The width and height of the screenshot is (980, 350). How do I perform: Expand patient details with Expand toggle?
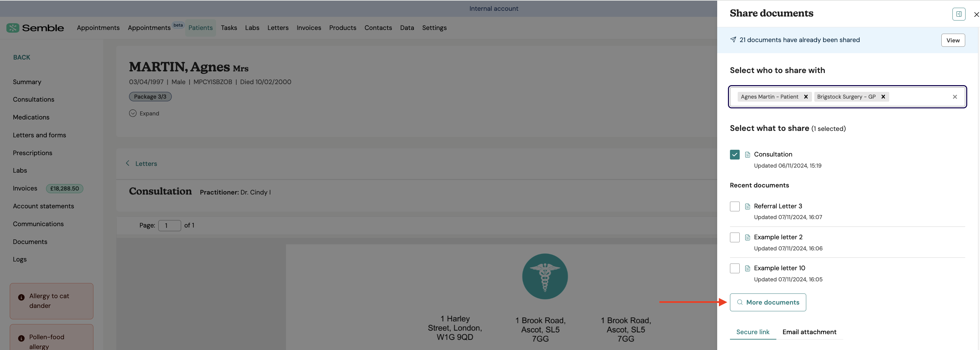tap(144, 113)
